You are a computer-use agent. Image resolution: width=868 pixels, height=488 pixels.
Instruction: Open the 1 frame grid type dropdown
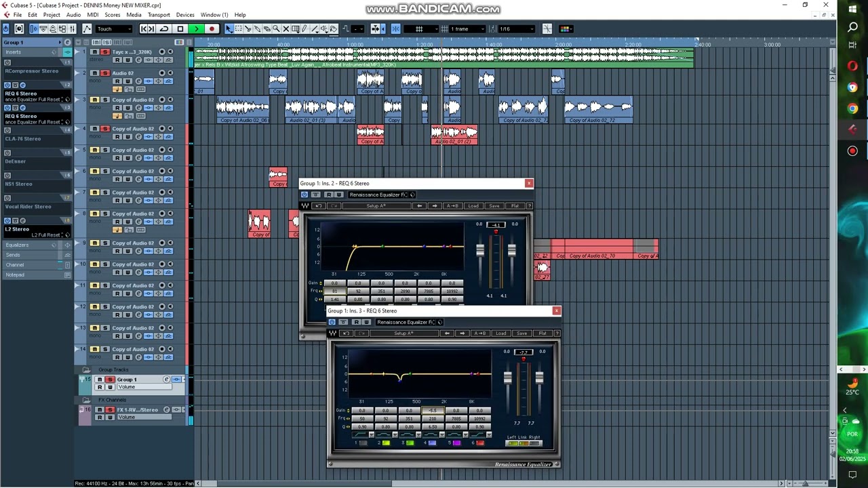tap(468, 28)
